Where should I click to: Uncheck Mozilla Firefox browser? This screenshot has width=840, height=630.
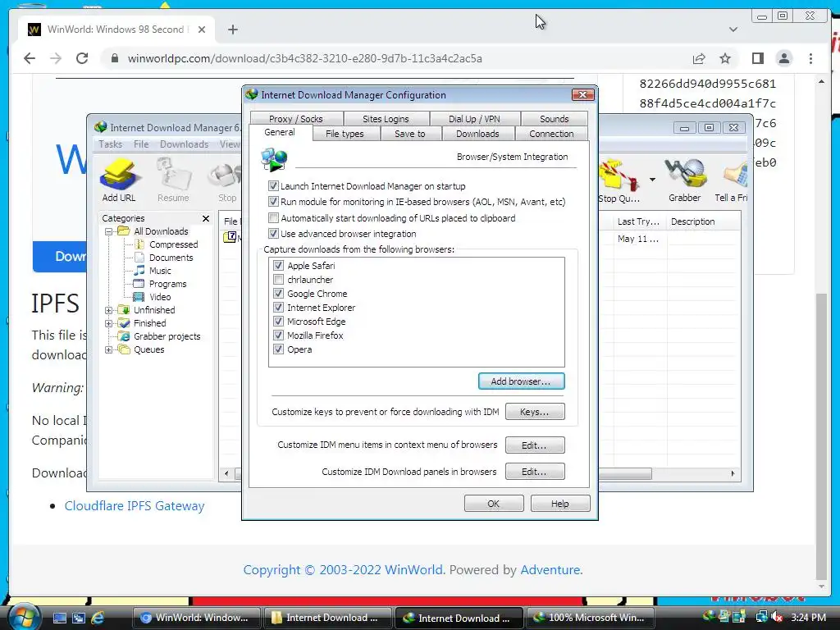click(278, 335)
